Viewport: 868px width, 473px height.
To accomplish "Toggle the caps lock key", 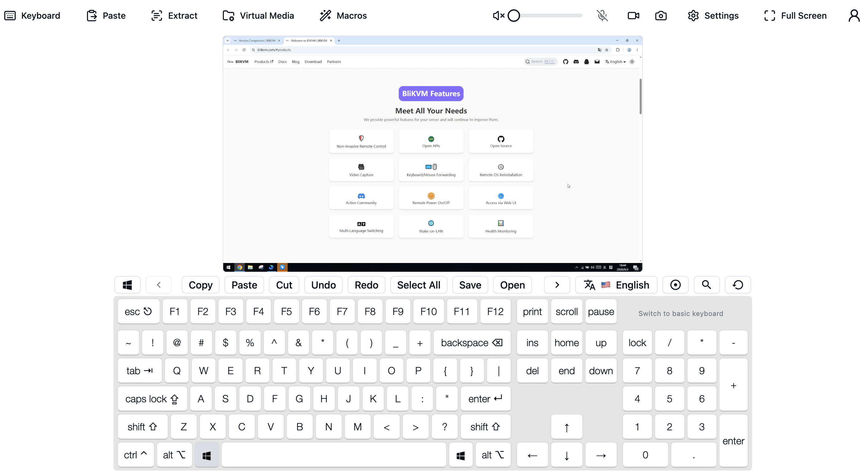I will [x=152, y=399].
